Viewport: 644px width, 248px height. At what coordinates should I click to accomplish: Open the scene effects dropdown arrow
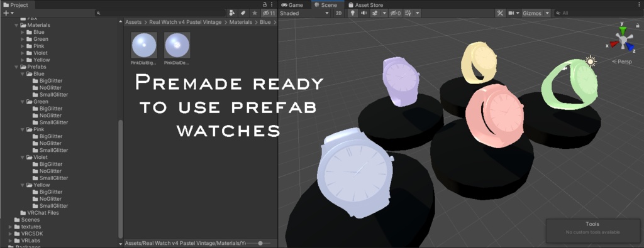(384, 13)
